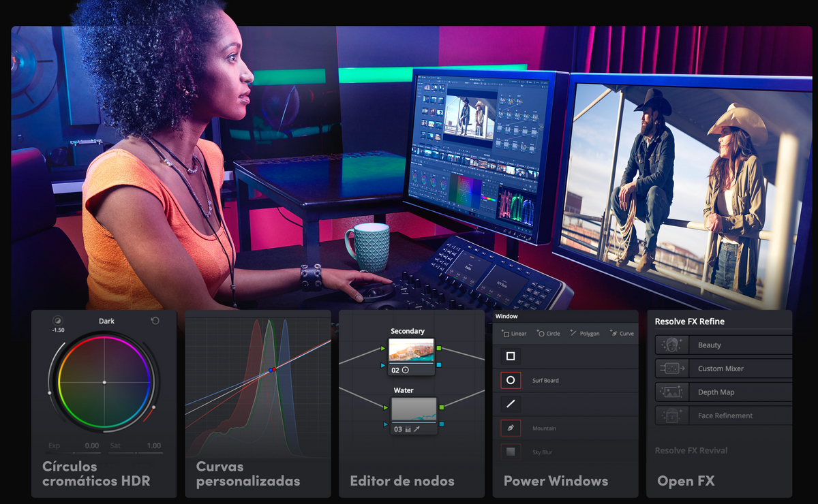Click green RGB input of Water node
The width and height of the screenshot is (818, 504).
tap(385, 407)
